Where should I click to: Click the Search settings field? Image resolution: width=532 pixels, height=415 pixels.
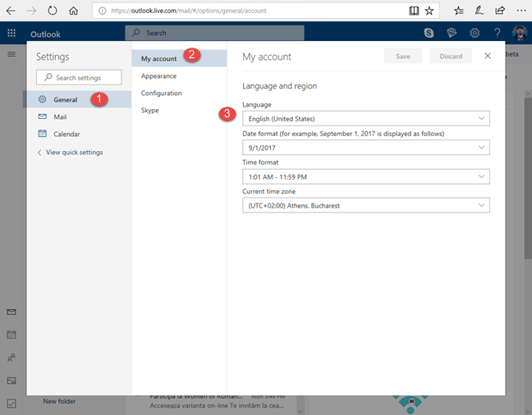pos(79,78)
